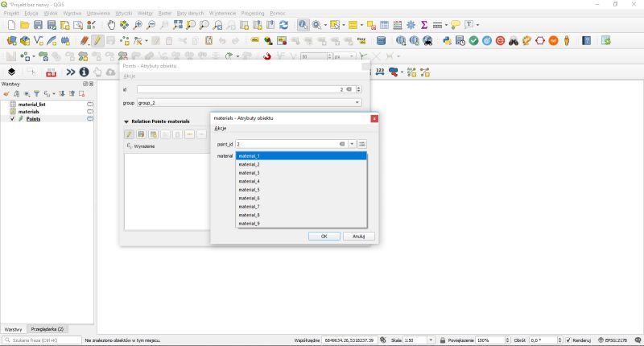Close the materials attributes dialog
The height and width of the screenshot is (346, 644).
374,118
